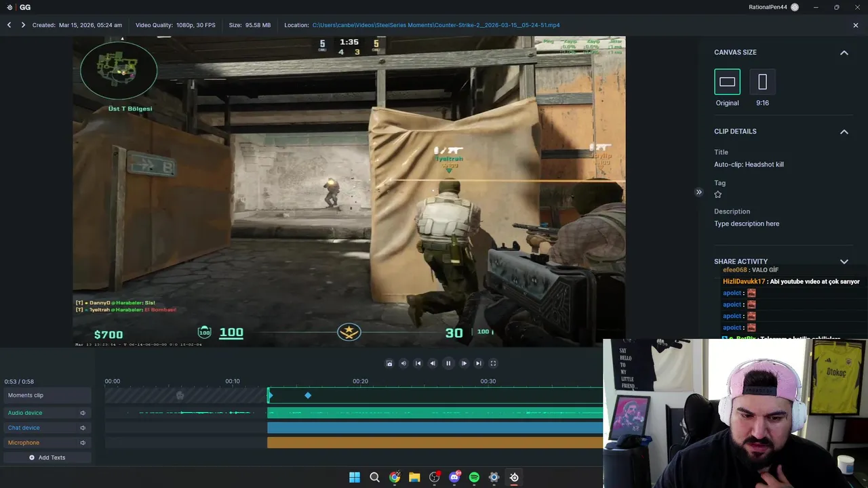The height and width of the screenshot is (488, 868).
Task: Click the 00:20 mark on timeline ruler
Action: point(360,382)
